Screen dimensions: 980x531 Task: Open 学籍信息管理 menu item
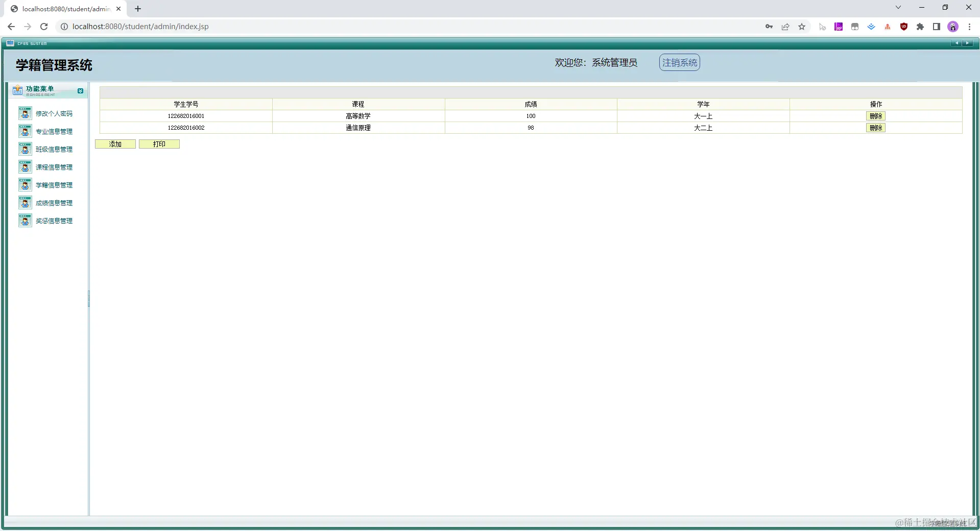[54, 185]
